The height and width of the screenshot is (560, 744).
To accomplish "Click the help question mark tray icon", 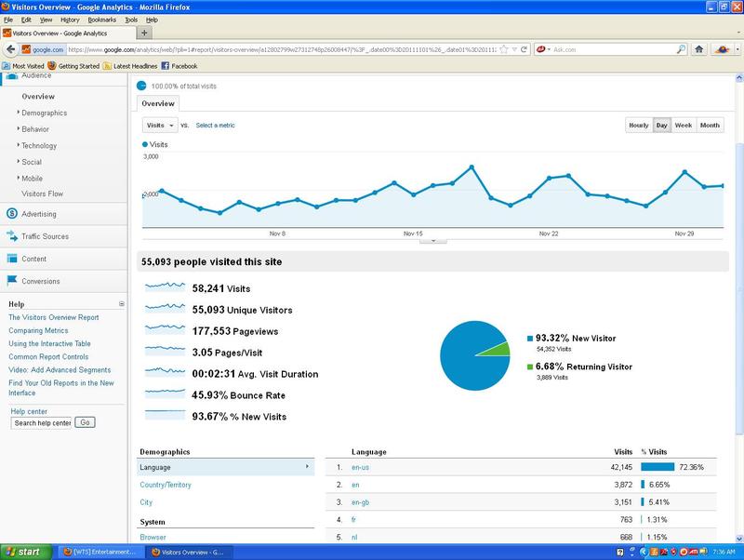I will 620,552.
